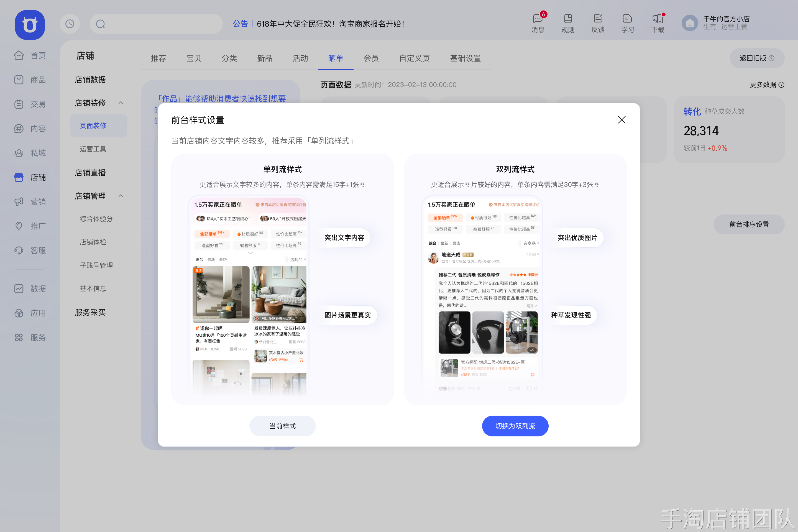Open the 基础设置 tab
This screenshot has width=798, height=532.
click(x=465, y=58)
